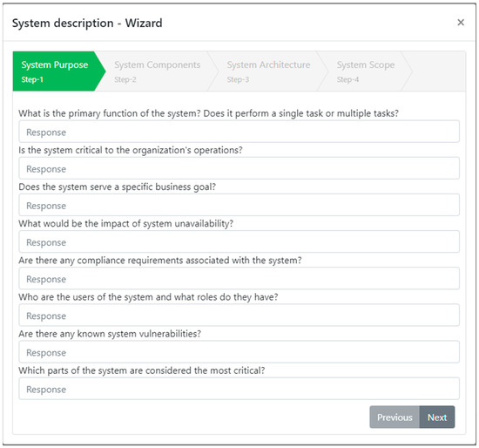Image resolution: width=479 pixels, height=448 pixels.
Task: Go to System Components Step-2 tab
Action: point(158,71)
